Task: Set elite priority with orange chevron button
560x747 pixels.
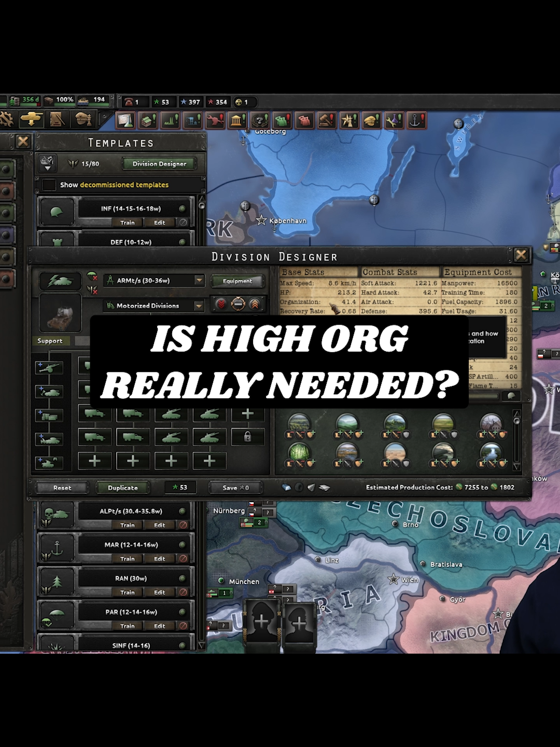Action: (x=255, y=304)
